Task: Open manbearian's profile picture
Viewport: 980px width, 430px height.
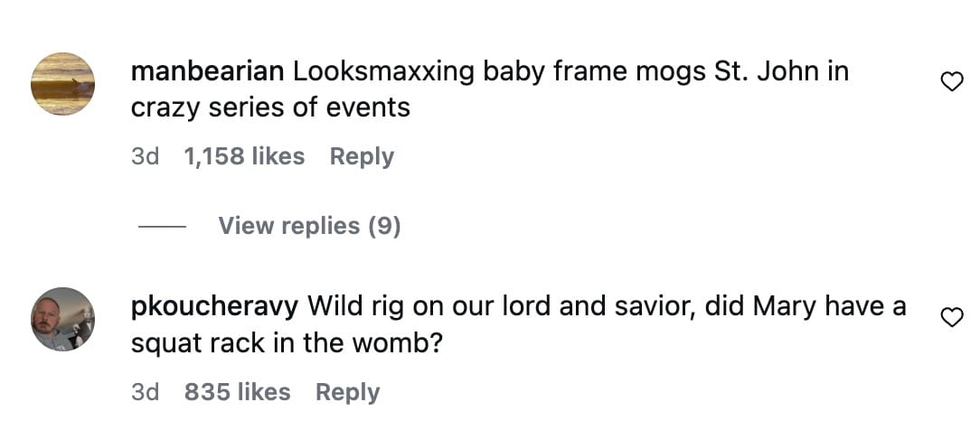Action: 63,84
